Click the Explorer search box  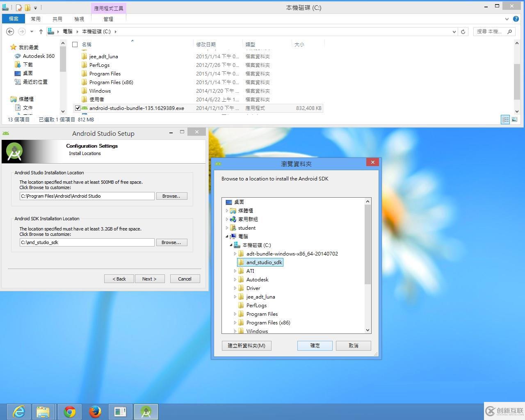tap(495, 32)
